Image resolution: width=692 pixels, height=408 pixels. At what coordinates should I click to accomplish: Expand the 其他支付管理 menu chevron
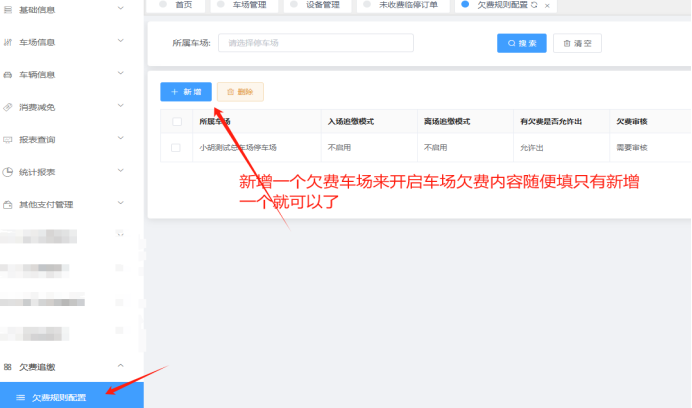click(x=120, y=203)
